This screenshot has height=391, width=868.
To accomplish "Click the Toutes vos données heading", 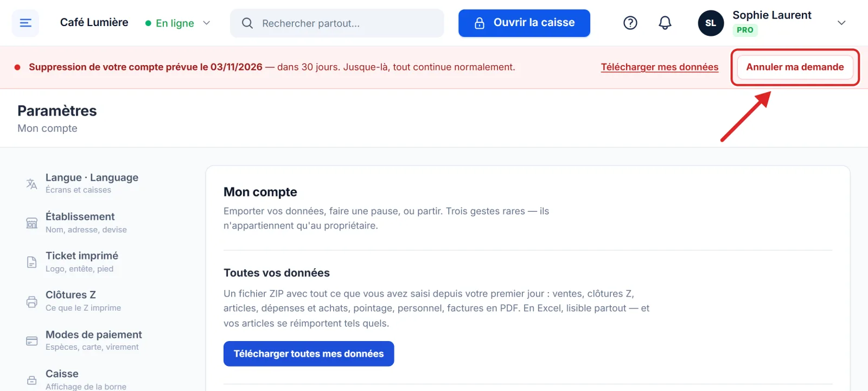I will [x=277, y=273].
